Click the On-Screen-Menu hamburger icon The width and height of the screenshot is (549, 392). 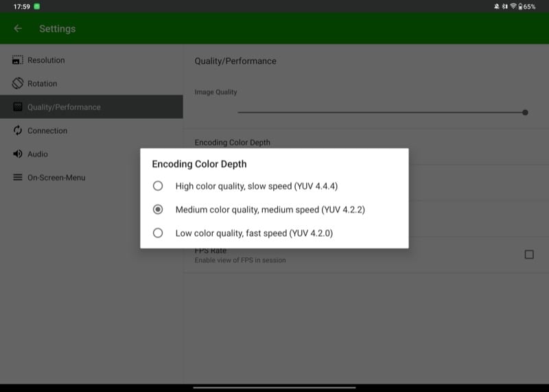coord(18,177)
